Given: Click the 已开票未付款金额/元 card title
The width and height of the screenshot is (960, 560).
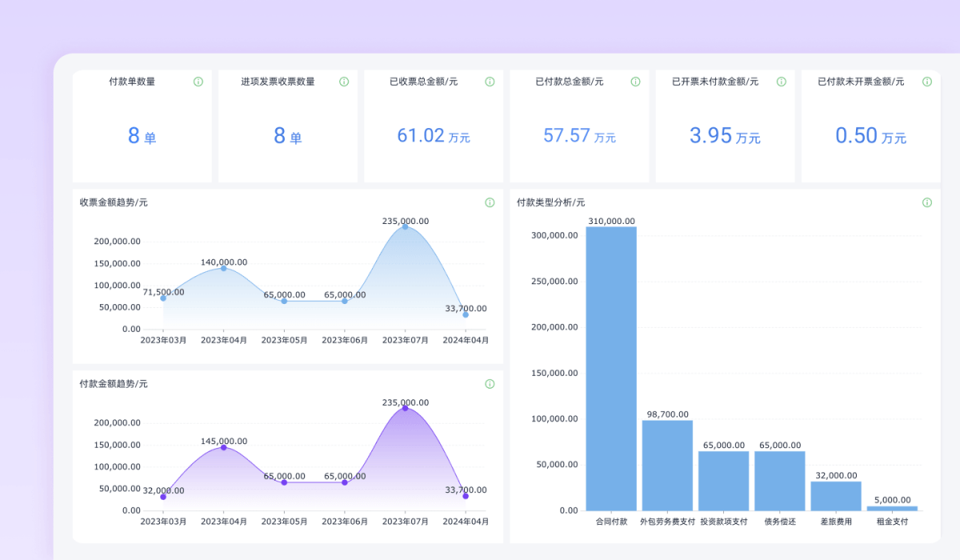Looking at the screenshot, I should click(x=715, y=82).
